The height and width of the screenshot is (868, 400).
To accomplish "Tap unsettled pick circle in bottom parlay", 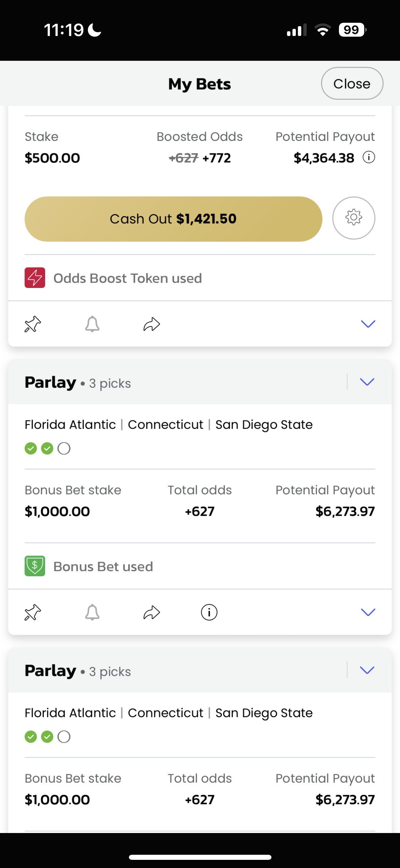I will (64, 737).
